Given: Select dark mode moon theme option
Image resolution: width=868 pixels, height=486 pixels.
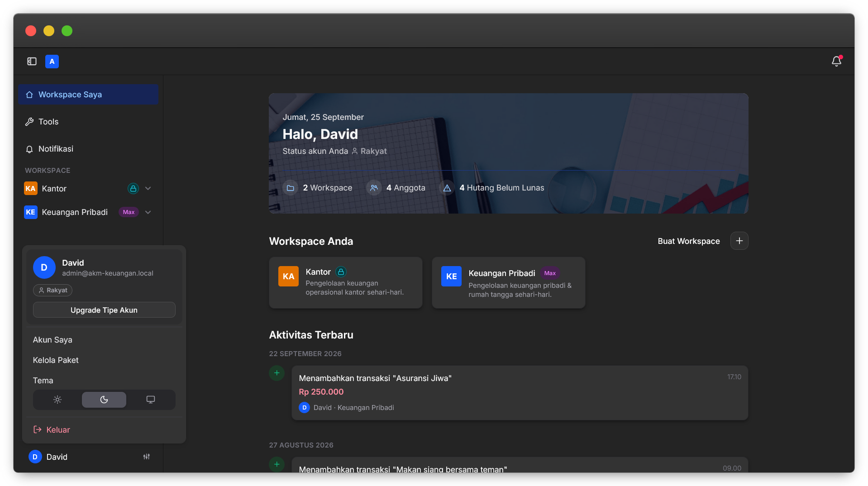Looking at the screenshot, I should tap(104, 400).
